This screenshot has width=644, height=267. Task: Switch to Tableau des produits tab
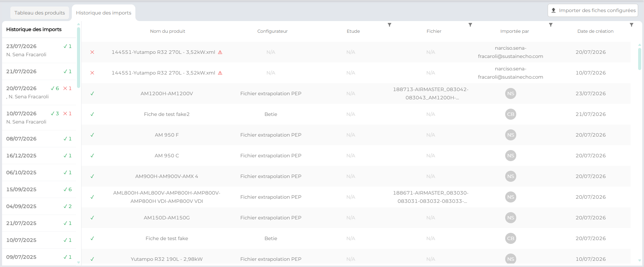40,13
